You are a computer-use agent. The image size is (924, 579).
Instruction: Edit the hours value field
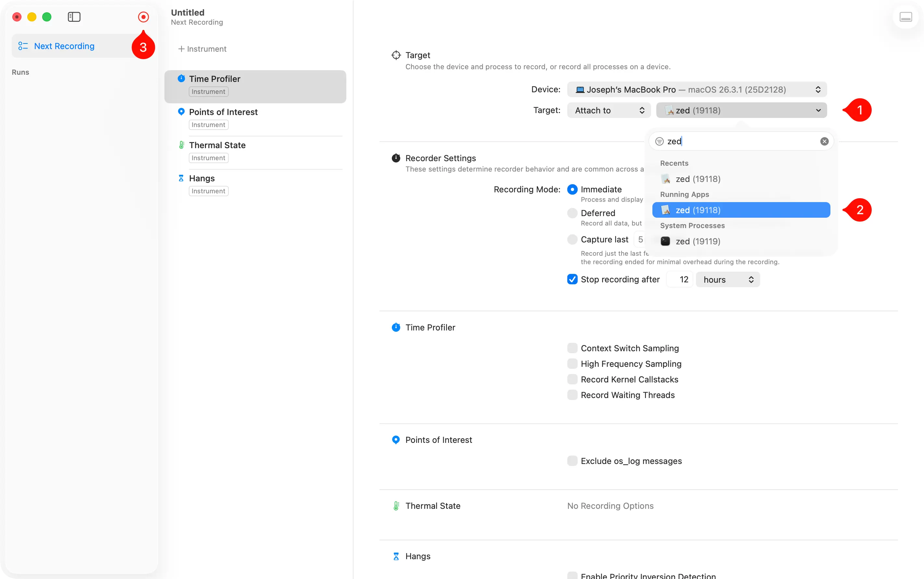point(679,279)
